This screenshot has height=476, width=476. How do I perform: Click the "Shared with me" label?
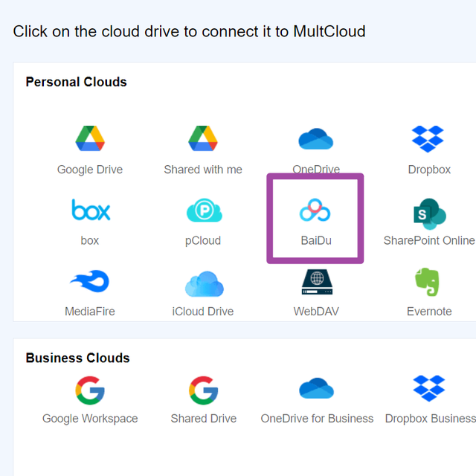[x=203, y=170]
